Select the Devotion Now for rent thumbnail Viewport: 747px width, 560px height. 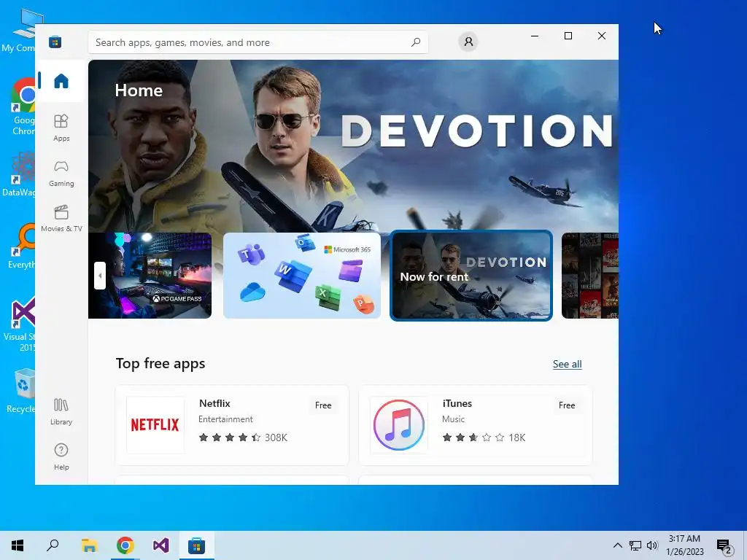coord(471,275)
